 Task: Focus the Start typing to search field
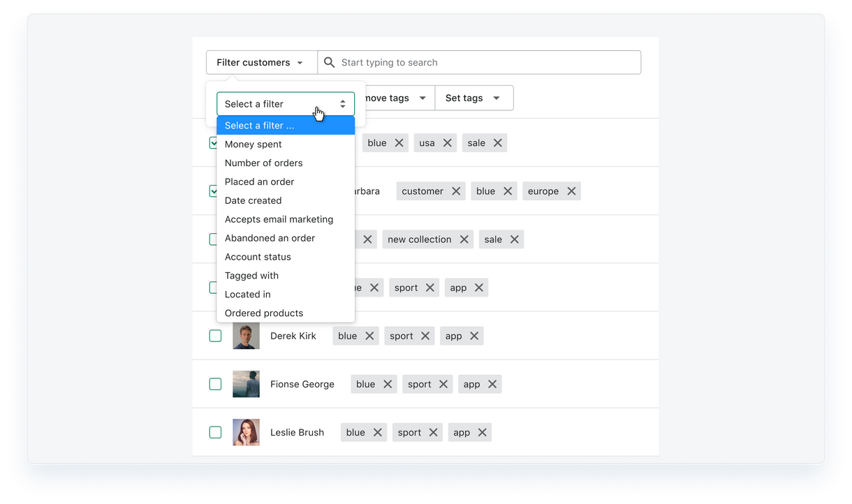(482, 63)
